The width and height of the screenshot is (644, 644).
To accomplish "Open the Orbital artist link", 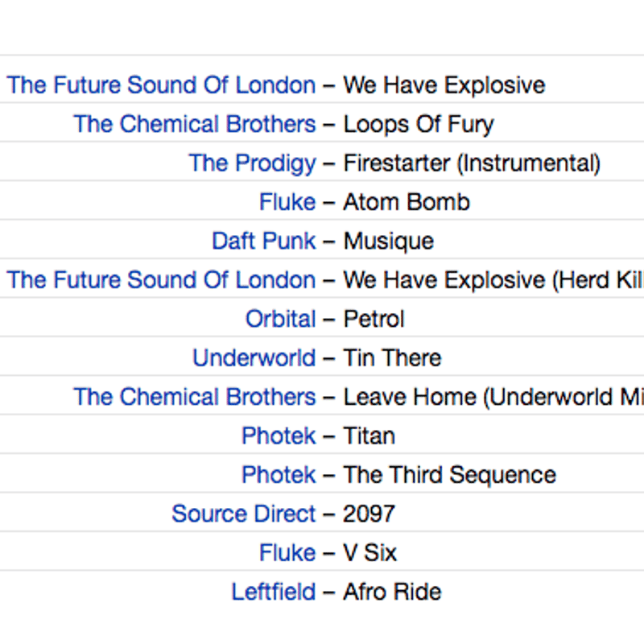I will coord(280,319).
